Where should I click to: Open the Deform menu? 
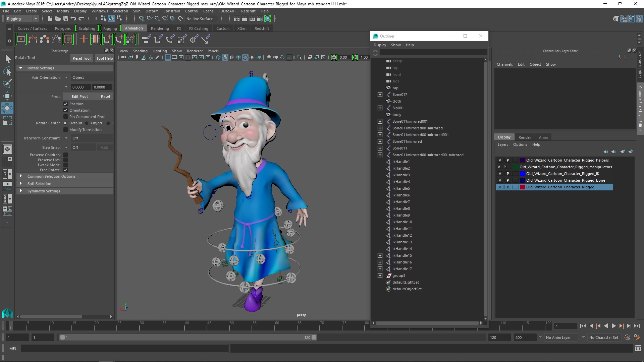point(152,11)
